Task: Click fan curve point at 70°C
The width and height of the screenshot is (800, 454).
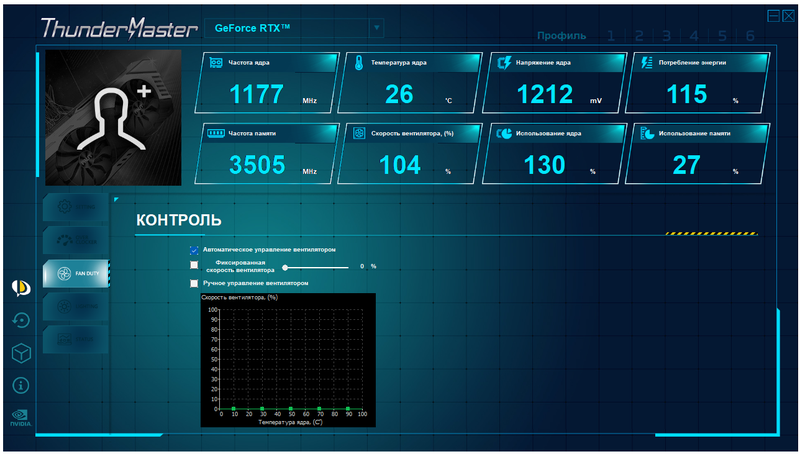Action: click(x=319, y=409)
